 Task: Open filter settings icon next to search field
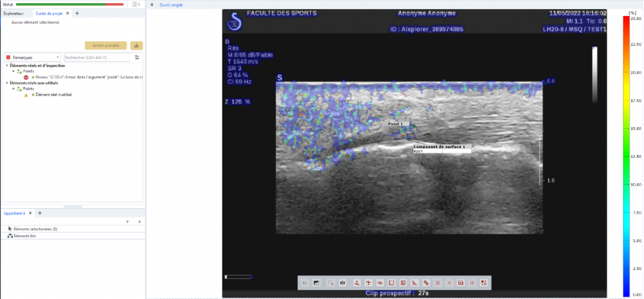tap(137, 57)
